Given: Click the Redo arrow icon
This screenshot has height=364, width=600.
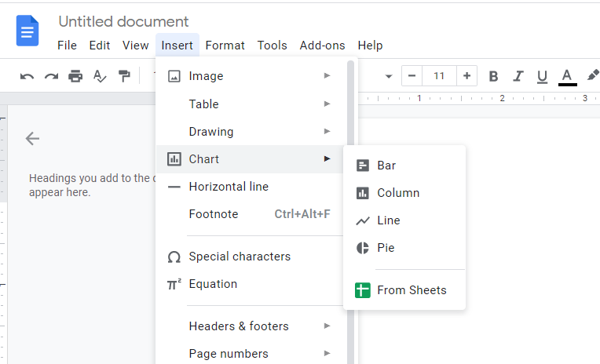Looking at the screenshot, I should [51, 76].
